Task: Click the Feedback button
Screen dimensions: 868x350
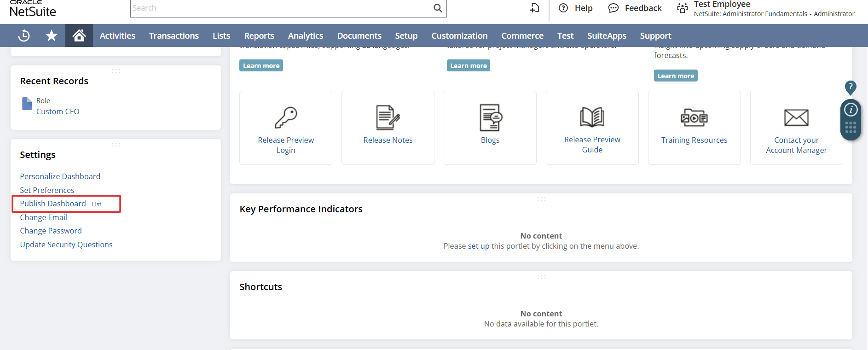Action: point(635,8)
